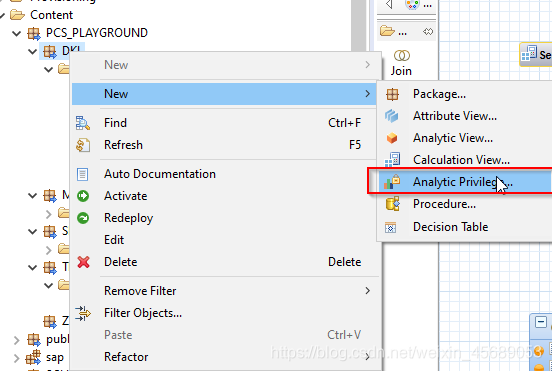The height and width of the screenshot is (371, 552).
Task: Click the Analytic Privilege lock icon
Action: point(392,182)
